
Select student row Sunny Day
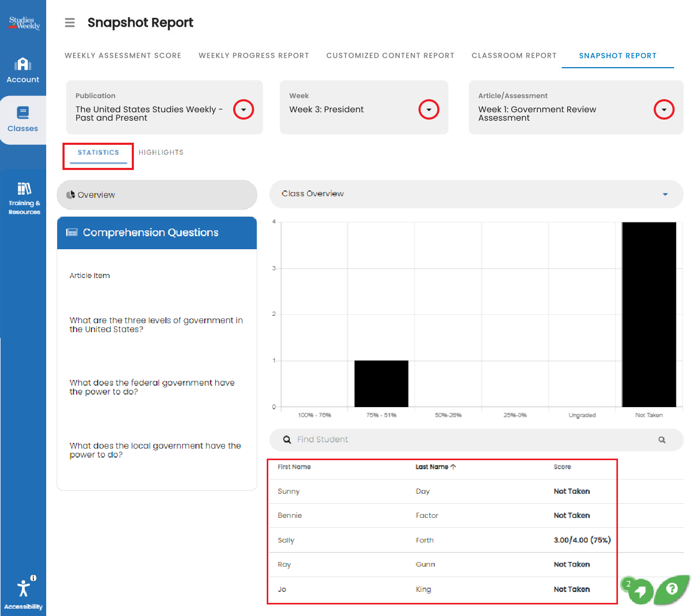click(x=476, y=492)
